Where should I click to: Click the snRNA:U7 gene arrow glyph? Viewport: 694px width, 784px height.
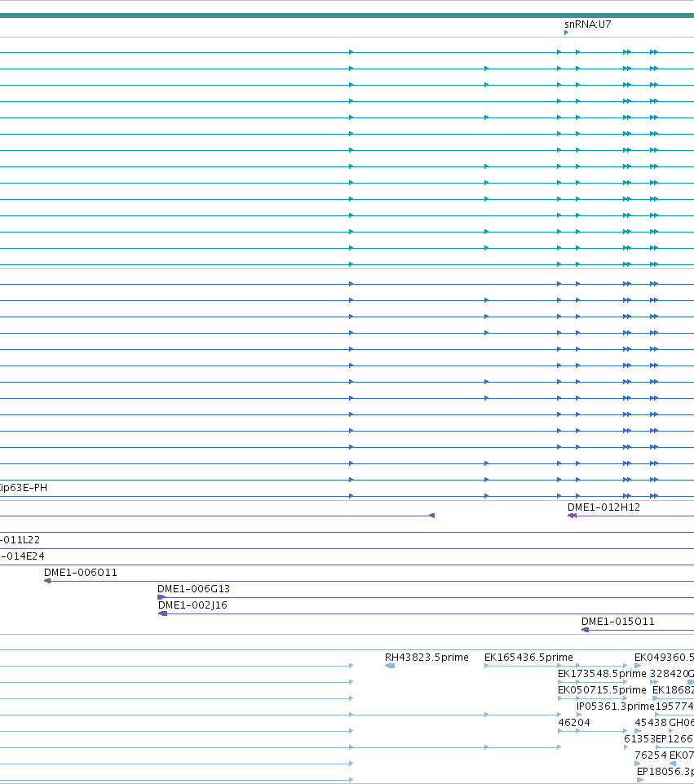[x=566, y=33]
